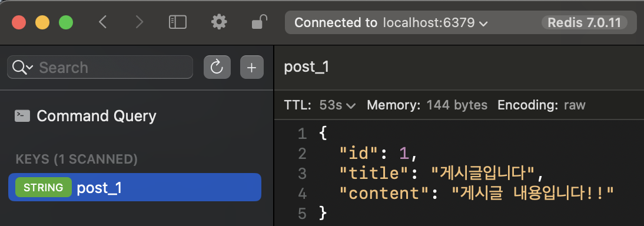The image size is (644, 226).
Task: Click the green STRING type badge
Action: 44,187
